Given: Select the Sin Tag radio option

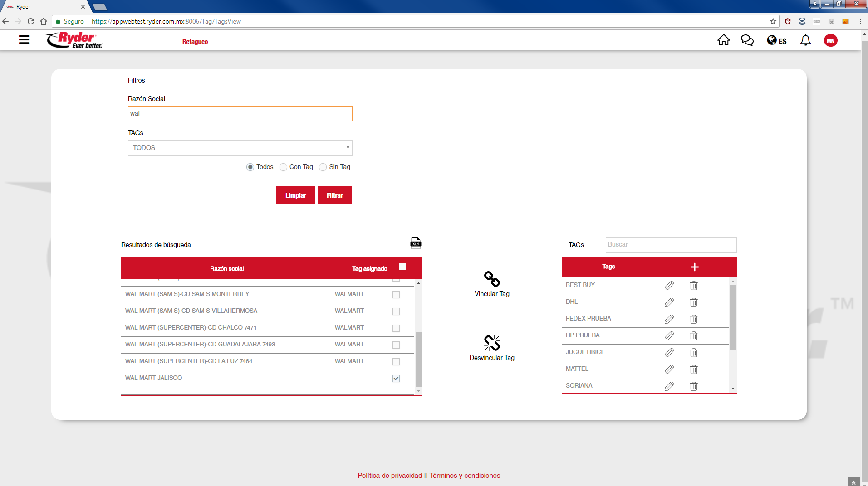Looking at the screenshot, I should pyautogui.click(x=323, y=167).
